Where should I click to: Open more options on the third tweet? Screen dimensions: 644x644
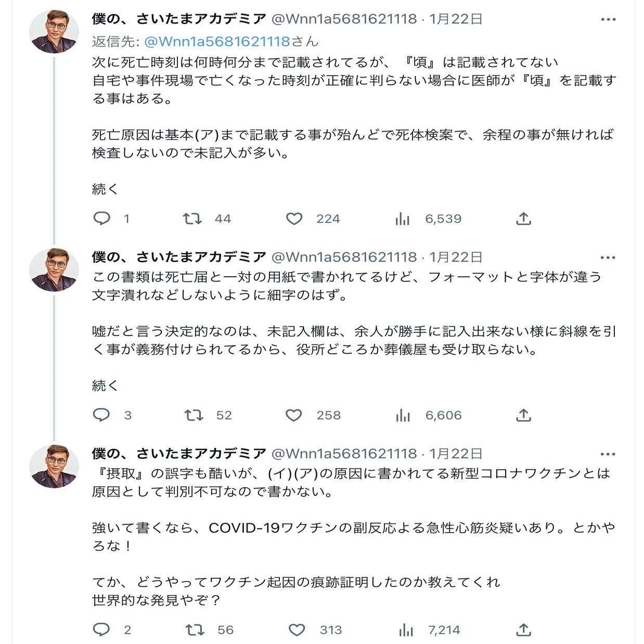coord(608,454)
